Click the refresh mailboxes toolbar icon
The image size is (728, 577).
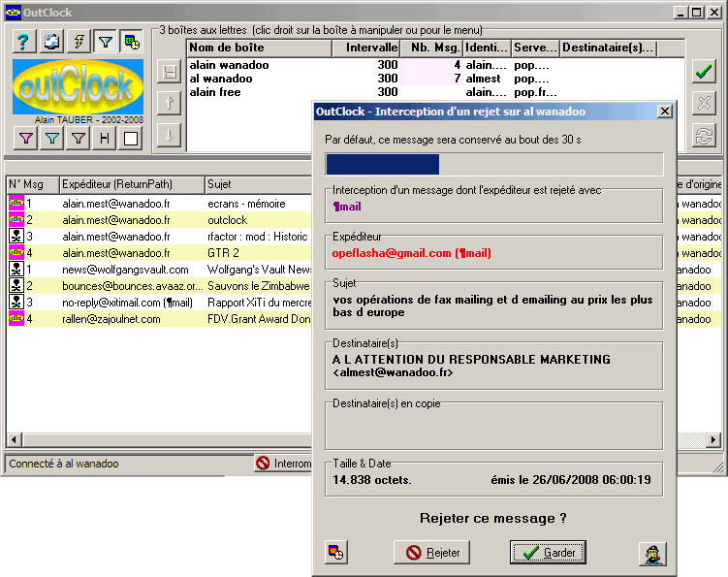point(51,43)
